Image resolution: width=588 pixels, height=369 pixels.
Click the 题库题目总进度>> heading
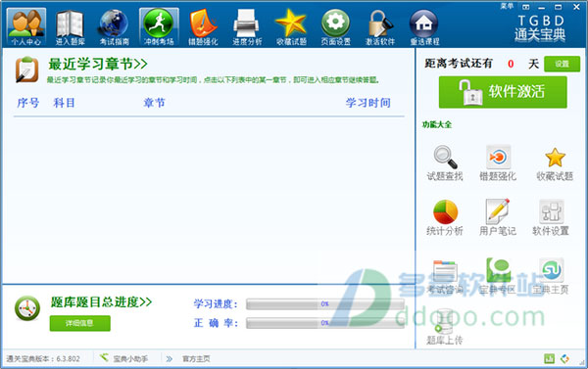[x=101, y=301]
